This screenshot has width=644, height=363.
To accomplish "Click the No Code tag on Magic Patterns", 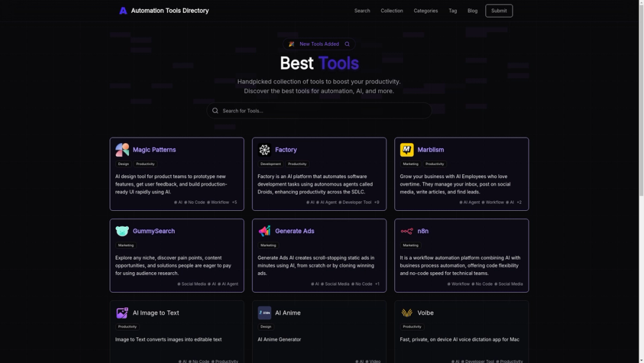I will click(x=194, y=202).
